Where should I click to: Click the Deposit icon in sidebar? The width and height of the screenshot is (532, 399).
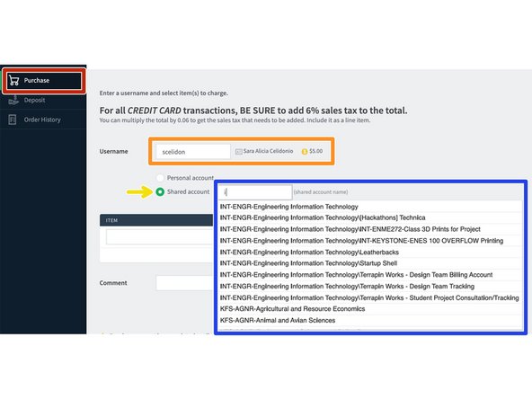coord(13,100)
